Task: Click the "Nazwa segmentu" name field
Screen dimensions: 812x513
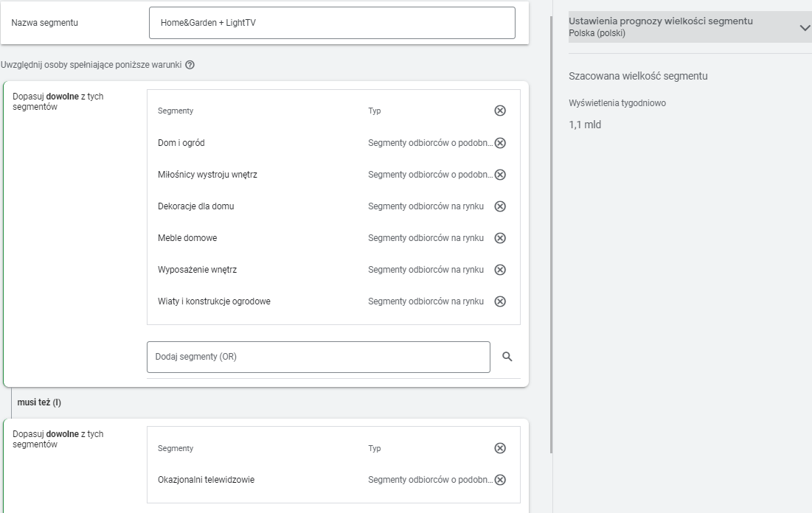Action: [332, 23]
